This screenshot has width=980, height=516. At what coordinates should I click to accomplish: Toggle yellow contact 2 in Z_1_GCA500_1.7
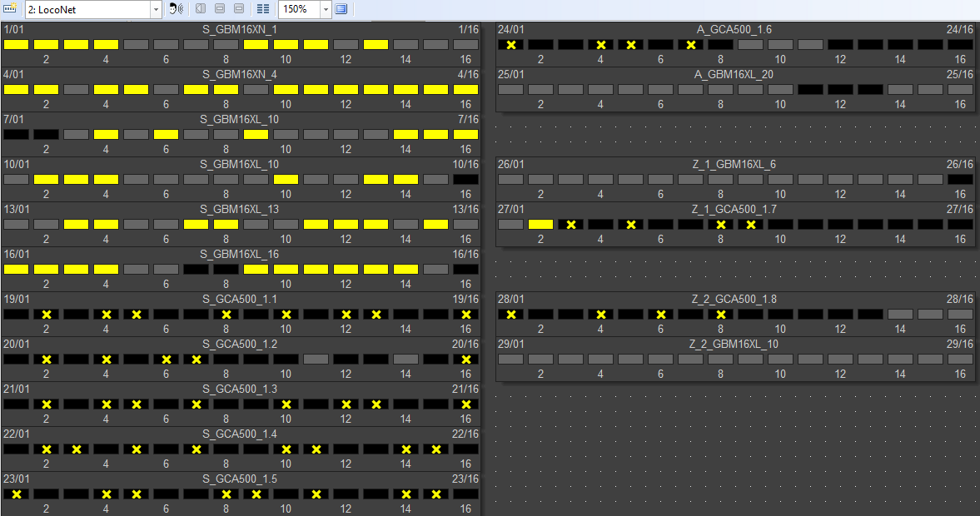click(541, 225)
